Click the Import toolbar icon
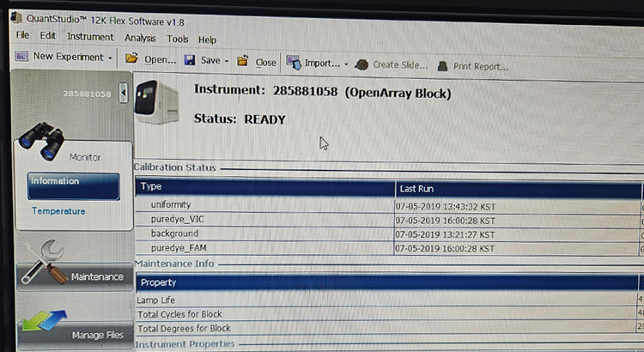Screen dimensions: 644x352 click(x=293, y=63)
